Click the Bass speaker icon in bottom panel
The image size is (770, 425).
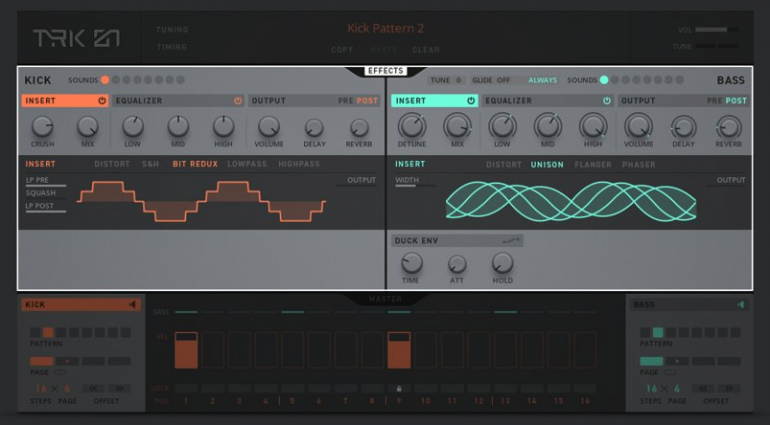point(740,304)
